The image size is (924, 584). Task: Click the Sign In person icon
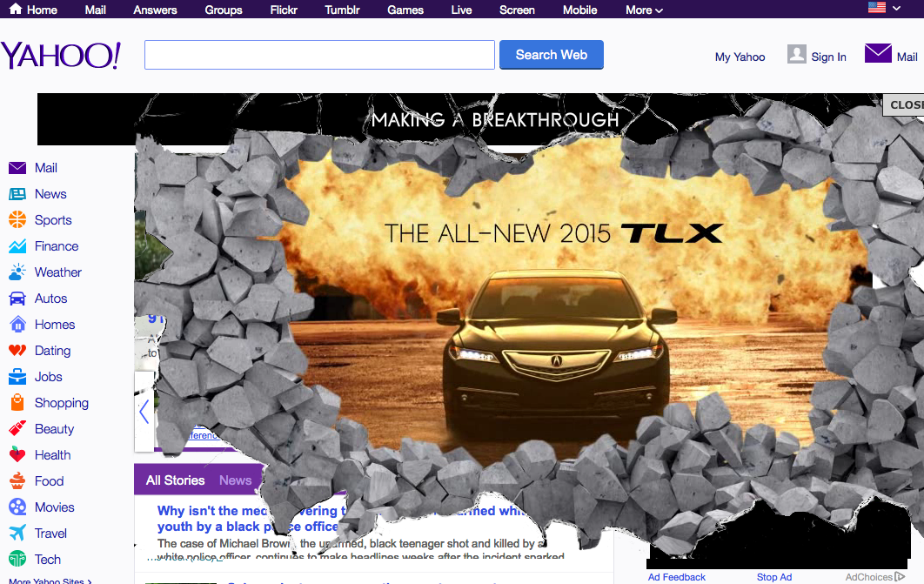(x=797, y=54)
